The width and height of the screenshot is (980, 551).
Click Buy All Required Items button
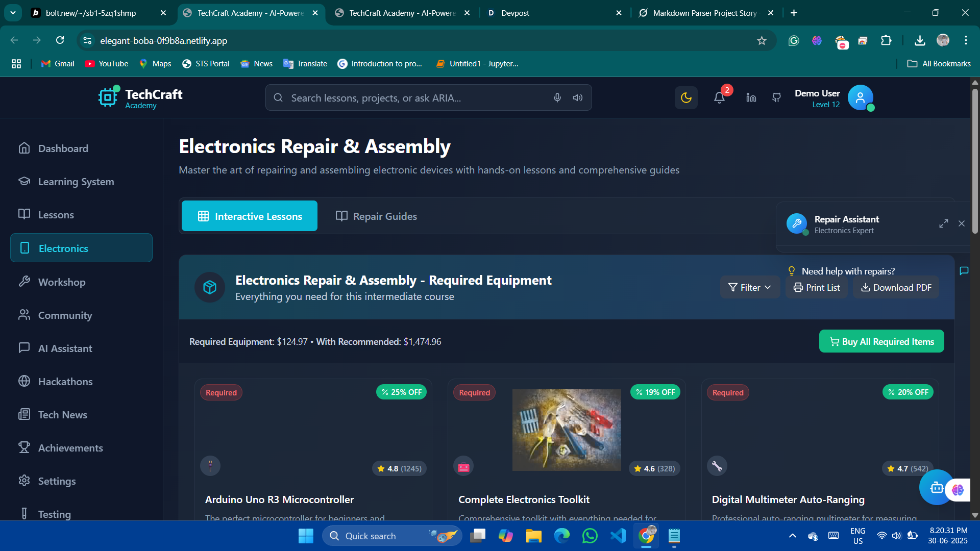click(881, 341)
